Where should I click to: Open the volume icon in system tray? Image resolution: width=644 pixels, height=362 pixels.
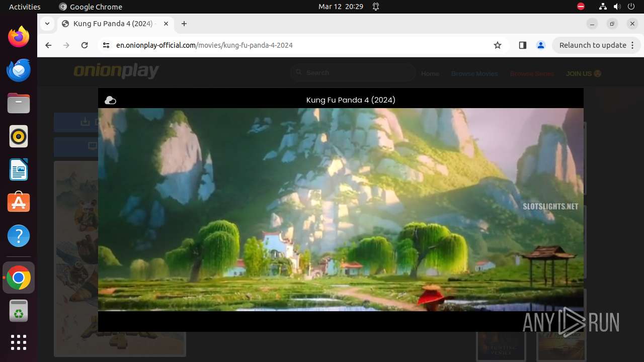[617, 7]
